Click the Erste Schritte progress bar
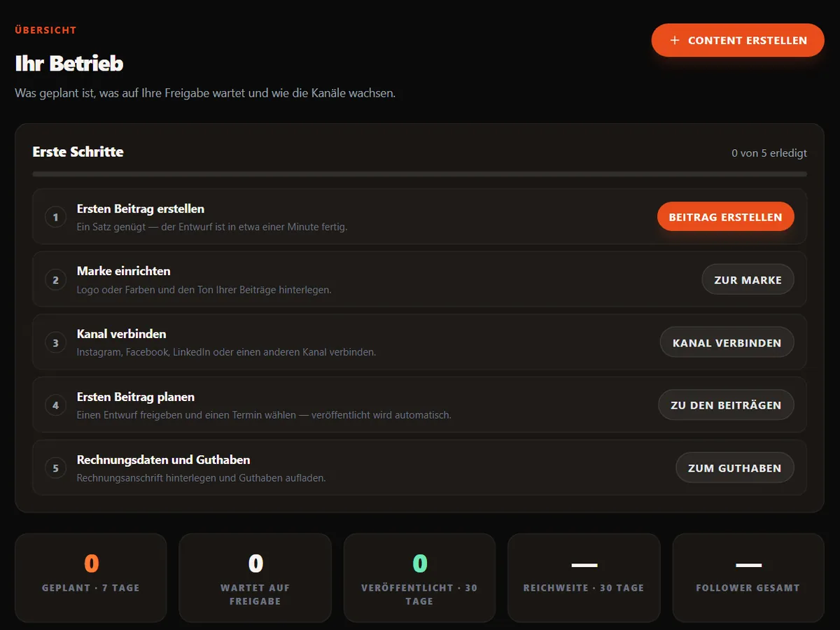 pyautogui.click(x=419, y=174)
